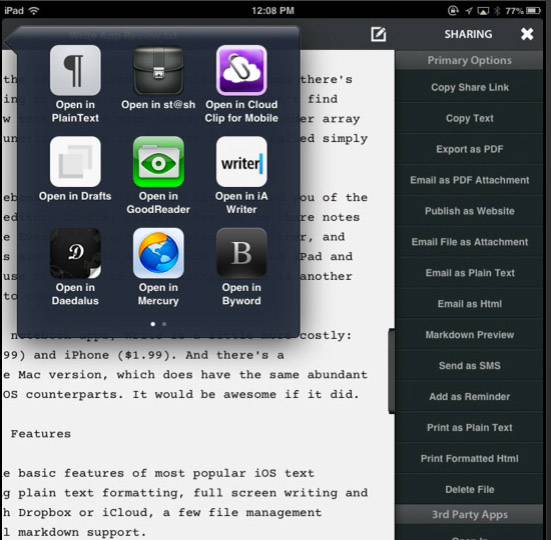
Task: Tap the word Features in document
Action: (x=41, y=434)
